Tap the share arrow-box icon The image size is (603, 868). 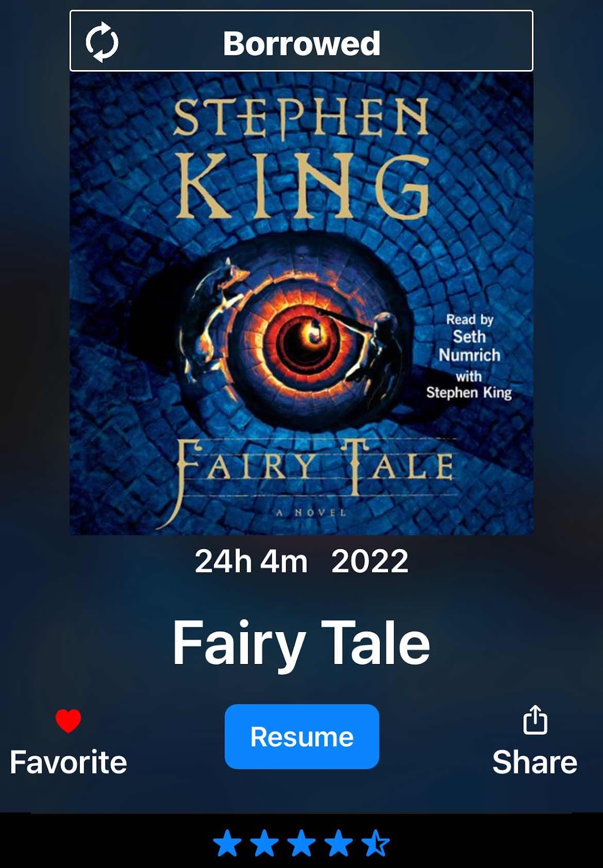coord(535,720)
